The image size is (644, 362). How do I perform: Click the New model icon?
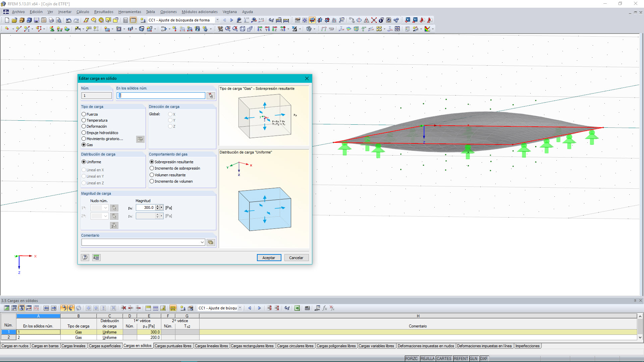[x=7, y=20]
